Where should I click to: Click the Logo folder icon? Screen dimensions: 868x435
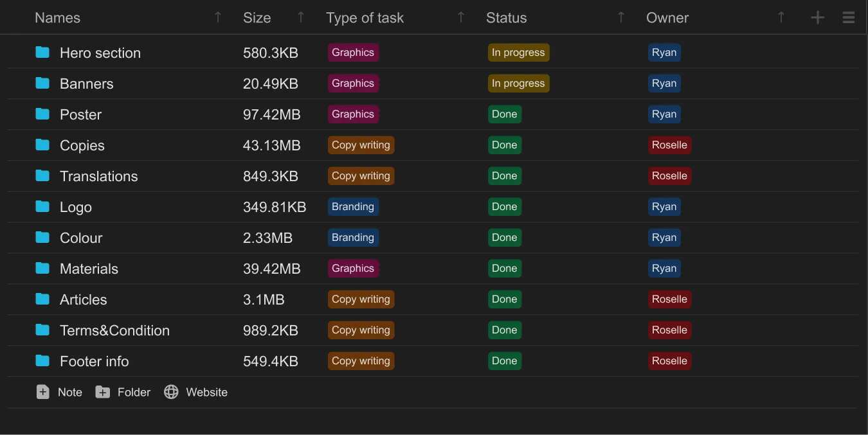[42, 207]
